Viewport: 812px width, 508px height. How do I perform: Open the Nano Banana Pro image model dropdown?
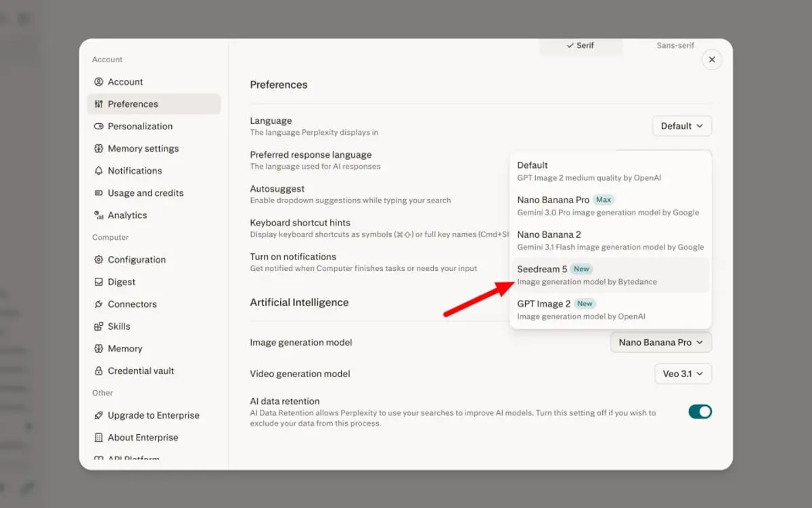[x=661, y=343]
